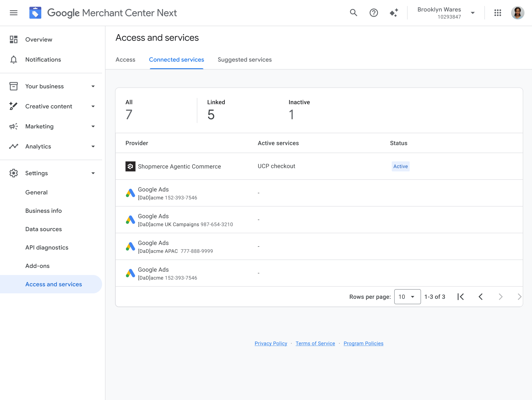Select the acme UK Campaigns 987-654-3210 row
This screenshot has height=400, width=532.
click(x=319, y=220)
